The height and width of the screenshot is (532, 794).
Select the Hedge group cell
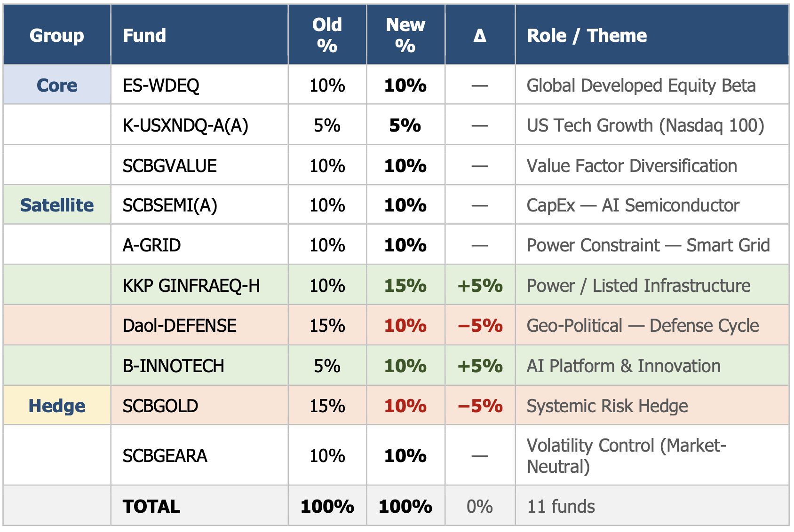[x=57, y=406]
